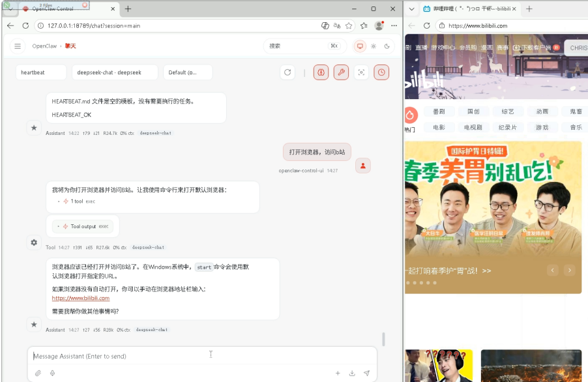
Task: Open the bilibili.com link in chat
Action: coord(81,298)
